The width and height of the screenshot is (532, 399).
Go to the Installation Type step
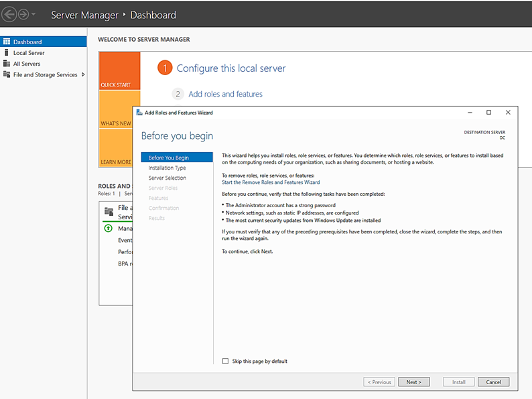tap(167, 168)
